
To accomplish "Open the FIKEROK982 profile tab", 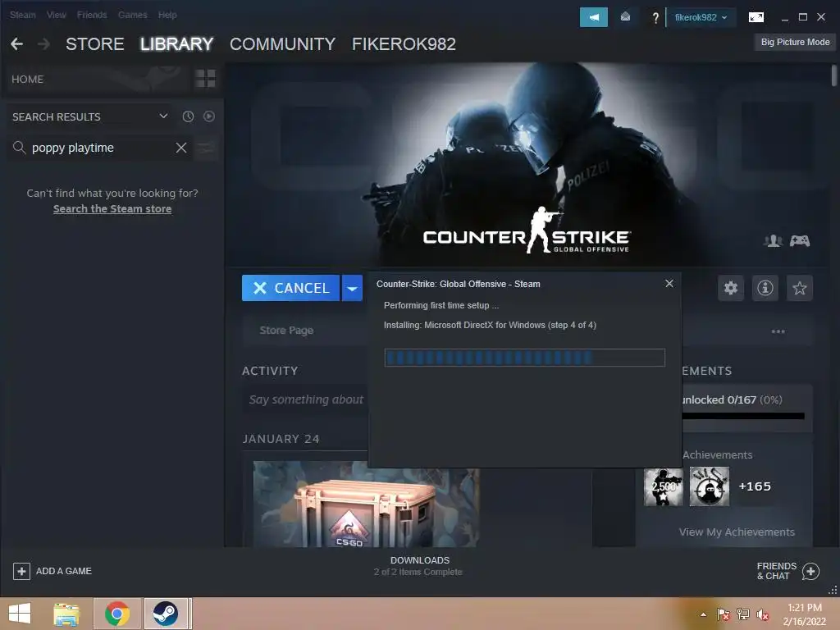I will click(x=404, y=44).
